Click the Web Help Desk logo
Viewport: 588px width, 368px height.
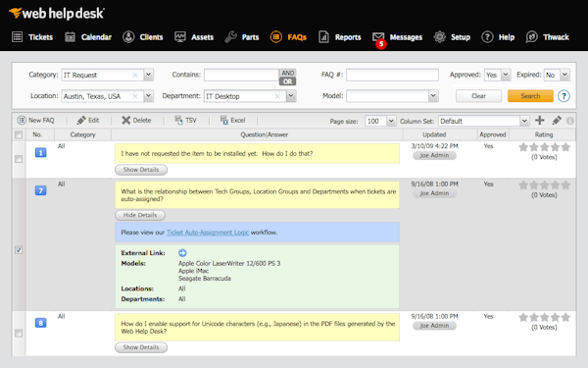57,13
